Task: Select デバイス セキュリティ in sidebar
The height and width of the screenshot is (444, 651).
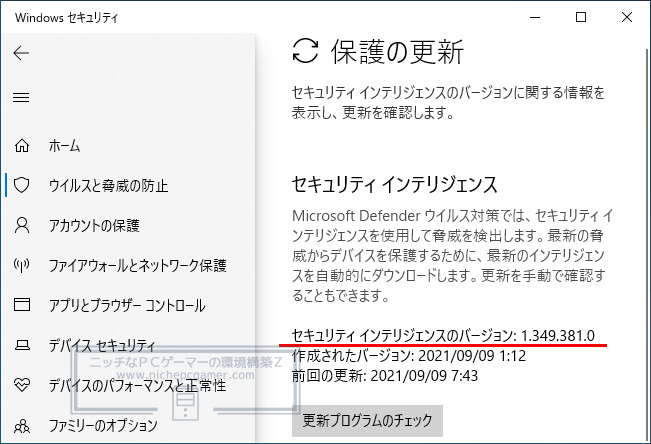Action: click(102, 345)
